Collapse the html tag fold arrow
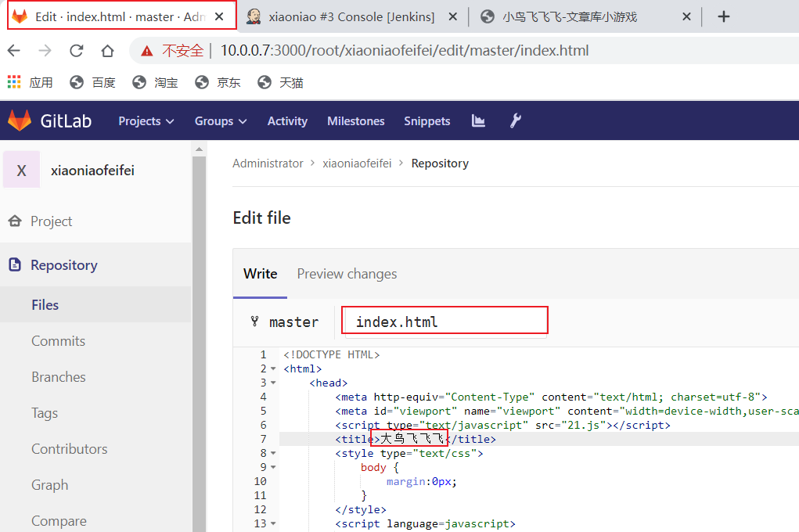Screen dimensions: 799x532 pyautogui.click(x=273, y=369)
